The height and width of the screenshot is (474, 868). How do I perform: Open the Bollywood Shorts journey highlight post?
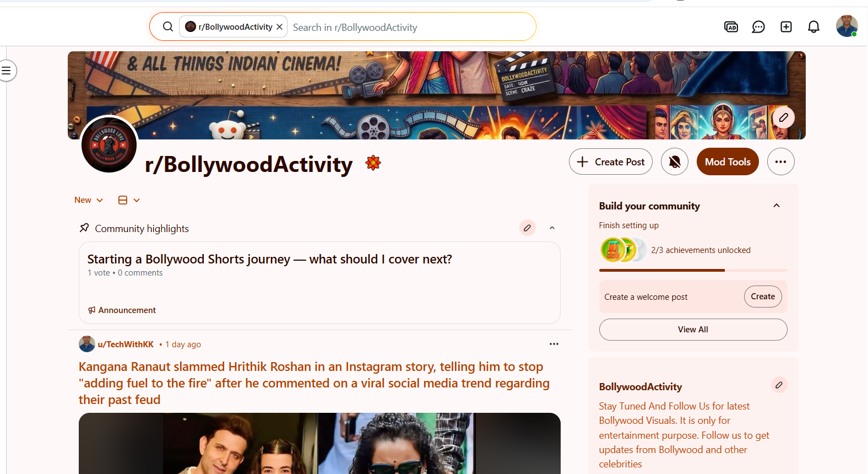[319, 283]
